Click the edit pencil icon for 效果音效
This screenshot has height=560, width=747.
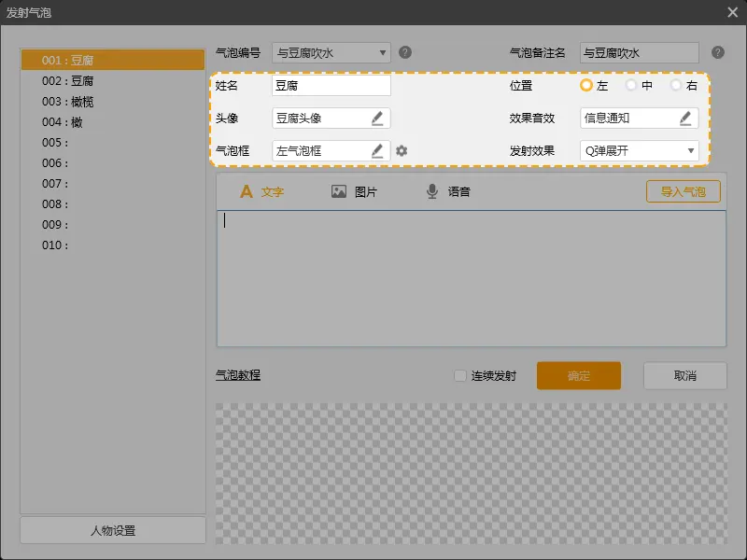click(x=685, y=119)
